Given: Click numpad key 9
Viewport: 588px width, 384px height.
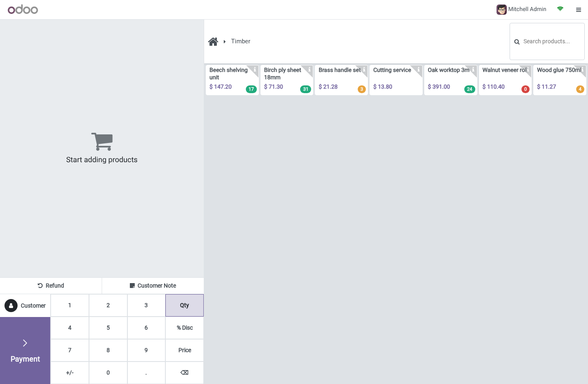Looking at the screenshot, I should tap(146, 350).
